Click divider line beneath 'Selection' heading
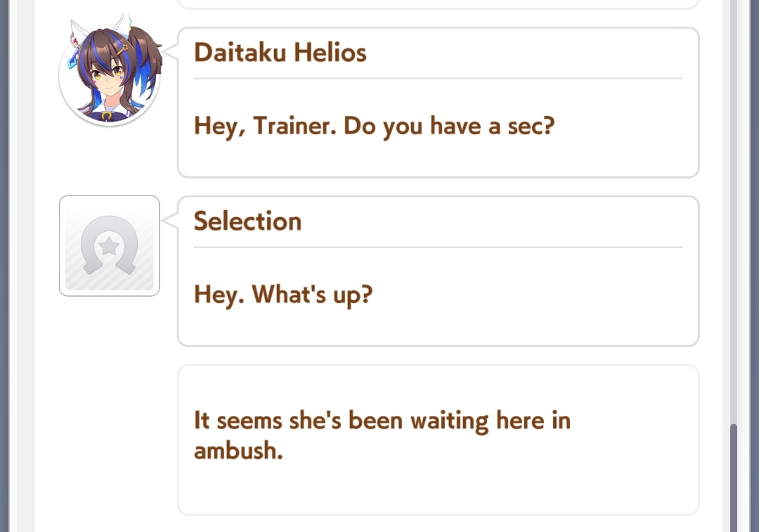 (438, 247)
